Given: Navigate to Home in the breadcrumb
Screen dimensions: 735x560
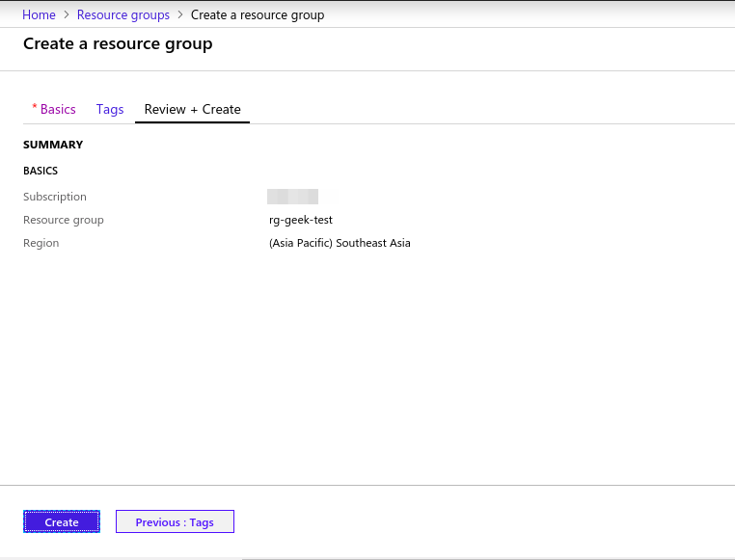Looking at the screenshot, I should click(39, 14).
